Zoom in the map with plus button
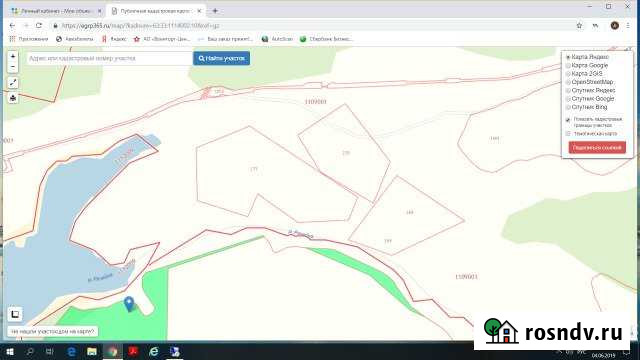 pyautogui.click(x=13, y=56)
